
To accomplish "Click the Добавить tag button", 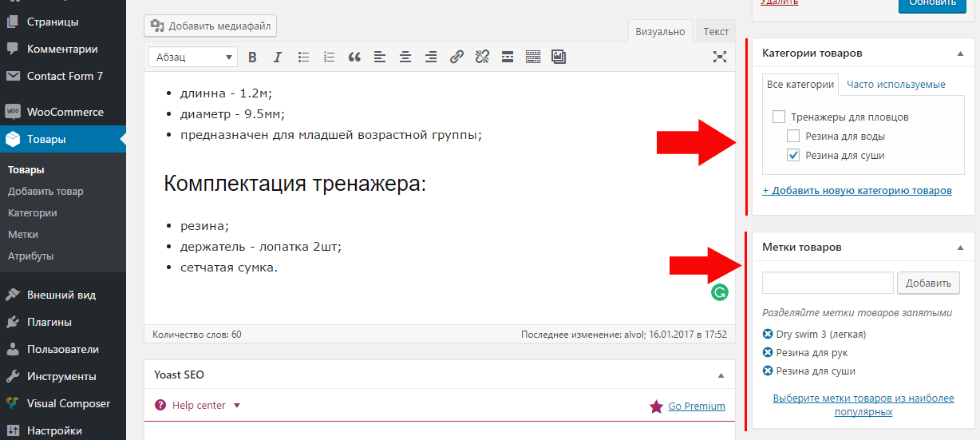I will [x=928, y=283].
